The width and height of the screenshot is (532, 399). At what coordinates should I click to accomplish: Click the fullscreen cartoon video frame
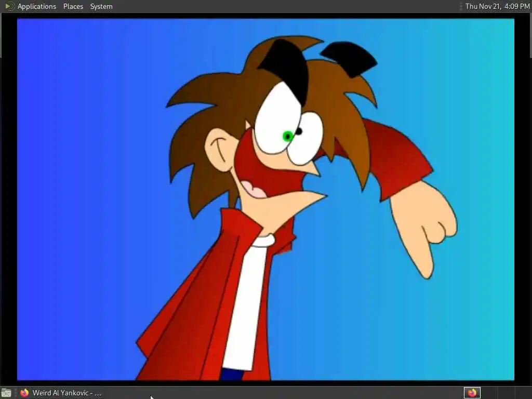[265, 199]
